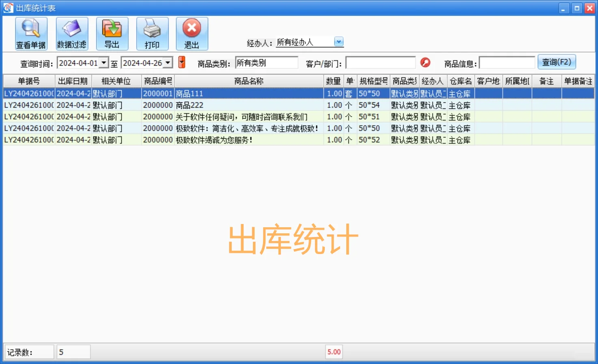Viewport: 598px width, 364px height.
Task: Sort by the 相关单位 column header
Action: [116, 81]
